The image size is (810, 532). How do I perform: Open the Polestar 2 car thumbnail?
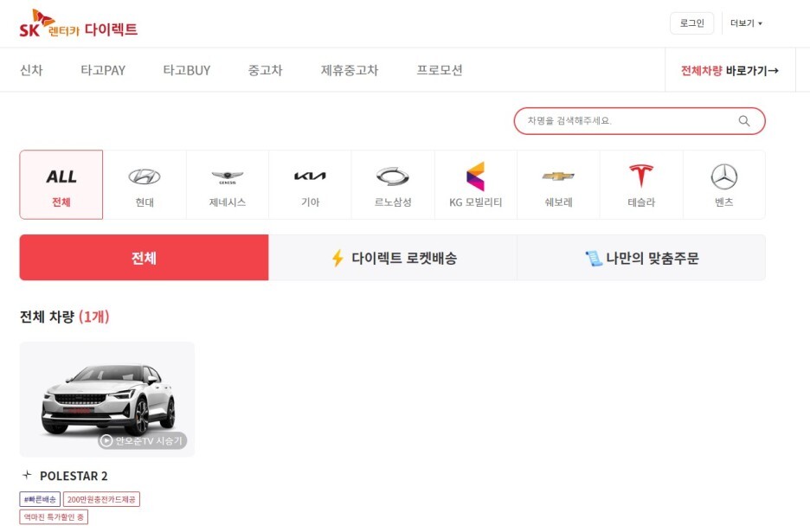click(x=107, y=400)
